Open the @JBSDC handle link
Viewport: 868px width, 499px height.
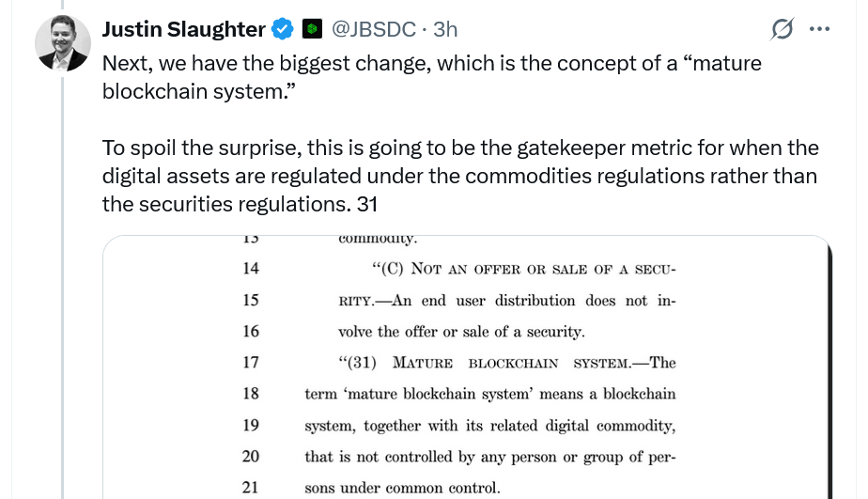point(374,29)
